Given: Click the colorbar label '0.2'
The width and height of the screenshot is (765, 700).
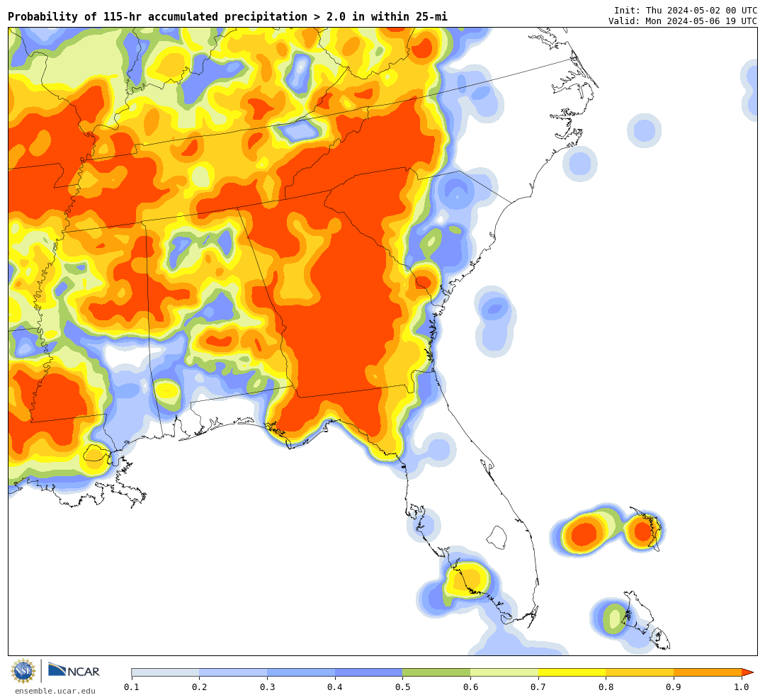Looking at the screenshot, I should point(200,687).
